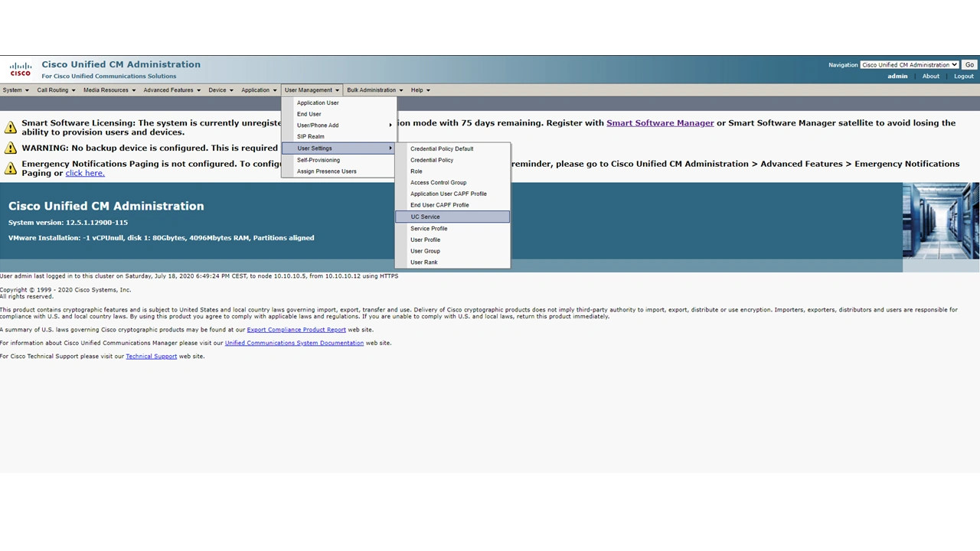Open Export Compliance Product Report link
This screenshot has height=551, width=980.
(296, 330)
